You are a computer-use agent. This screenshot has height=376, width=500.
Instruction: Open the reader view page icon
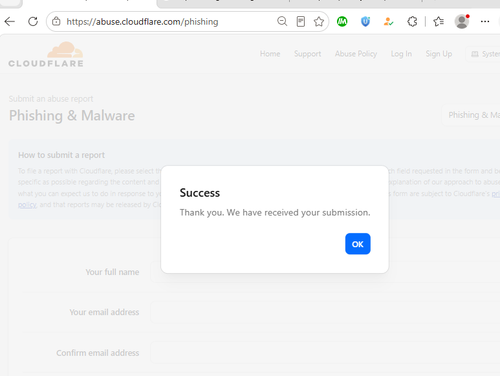pos(301,21)
